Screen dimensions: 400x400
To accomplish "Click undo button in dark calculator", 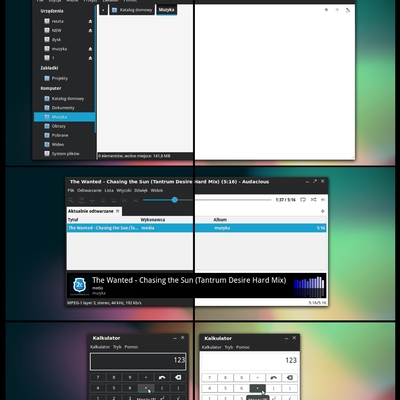I will (162, 378).
